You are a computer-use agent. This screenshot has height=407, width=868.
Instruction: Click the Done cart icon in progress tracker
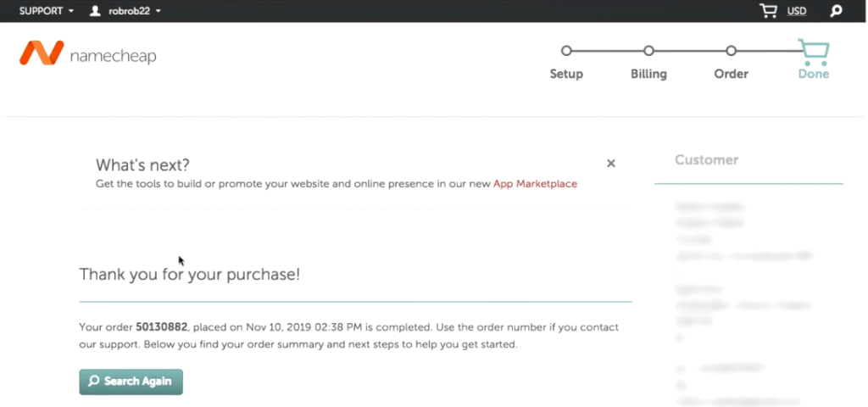813,52
